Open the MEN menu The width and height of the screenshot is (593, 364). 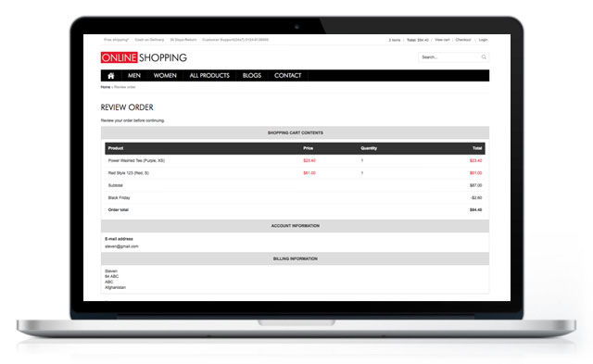click(x=133, y=76)
